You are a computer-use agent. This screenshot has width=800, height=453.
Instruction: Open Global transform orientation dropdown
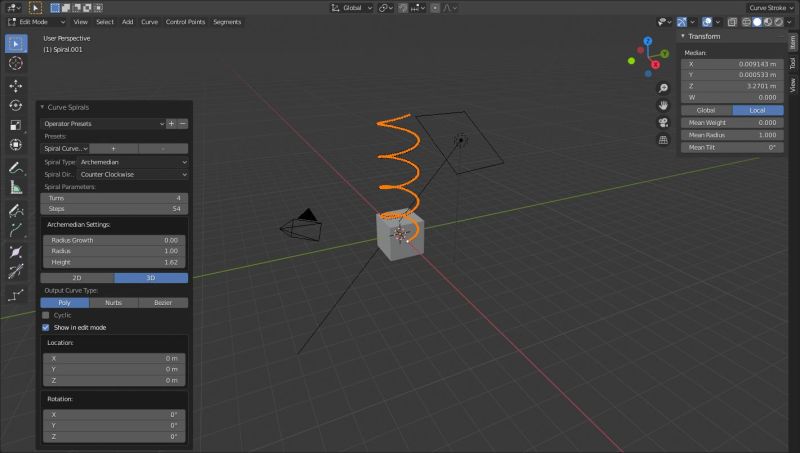pos(352,8)
